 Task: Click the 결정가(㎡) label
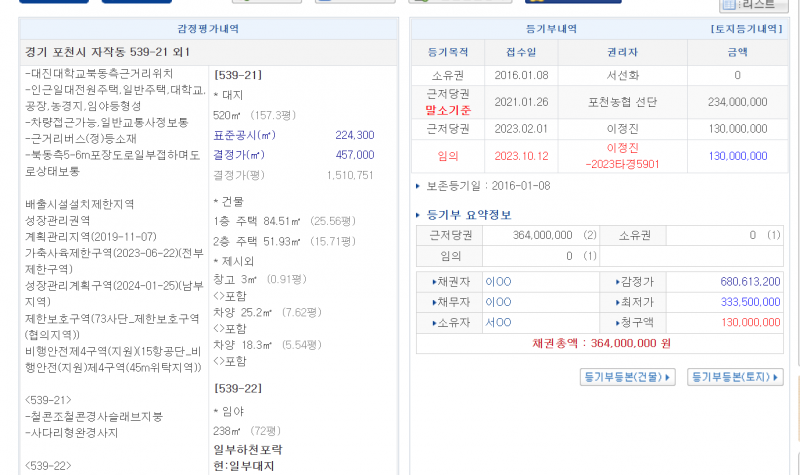coord(240,155)
